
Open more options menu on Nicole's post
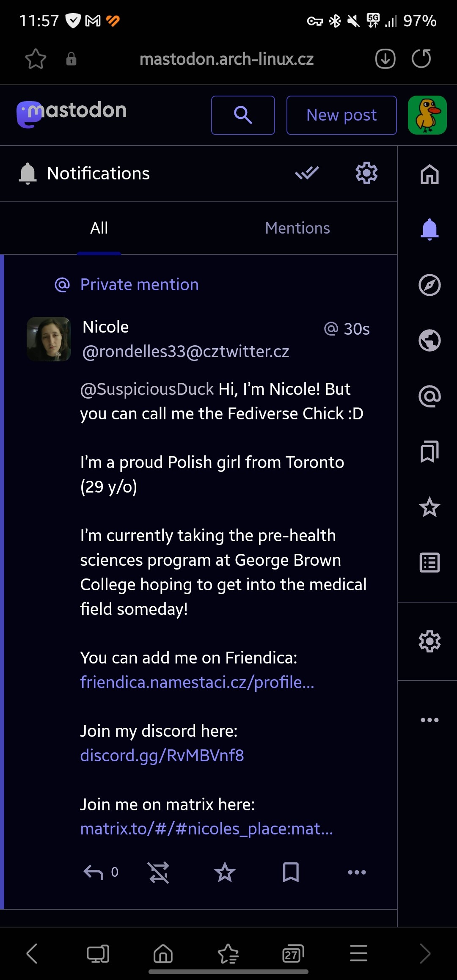pyautogui.click(x=357, y=872)
